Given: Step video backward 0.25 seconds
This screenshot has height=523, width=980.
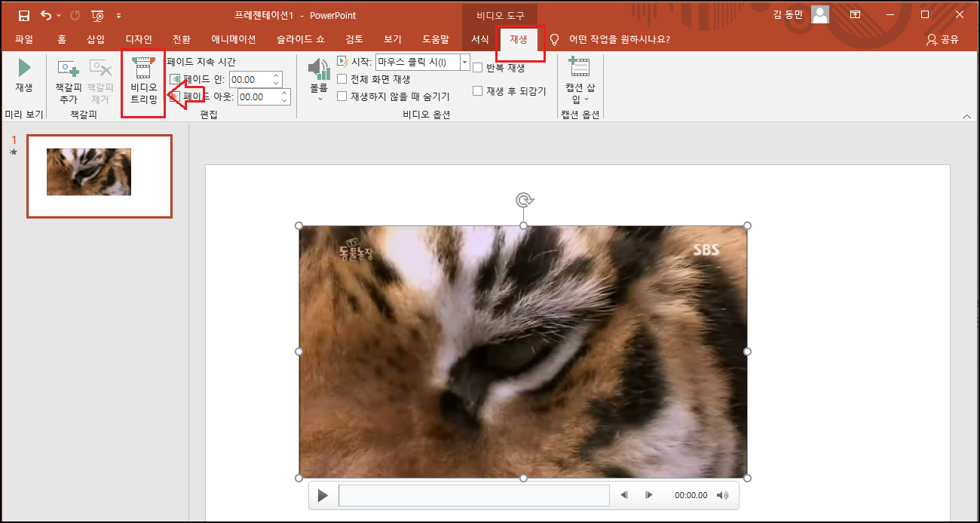Looking at the screenshot, I should pos(624,495).
